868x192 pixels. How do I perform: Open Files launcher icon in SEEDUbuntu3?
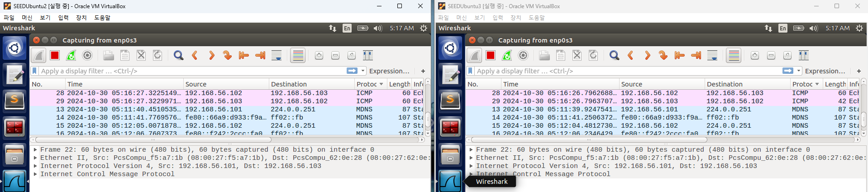[450, 154]
